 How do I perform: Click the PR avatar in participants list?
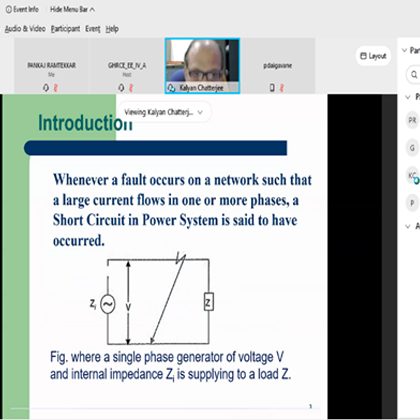point(412,120)
